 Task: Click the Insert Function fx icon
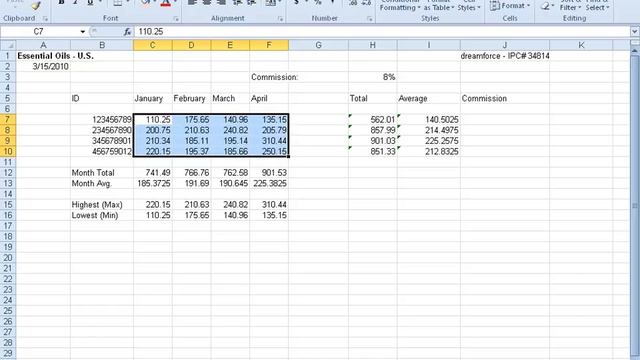coord(127,31)
